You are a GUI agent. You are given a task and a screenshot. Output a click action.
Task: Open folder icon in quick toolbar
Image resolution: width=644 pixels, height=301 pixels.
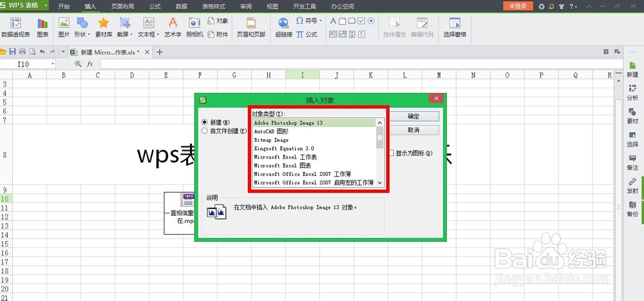[3, 52]
